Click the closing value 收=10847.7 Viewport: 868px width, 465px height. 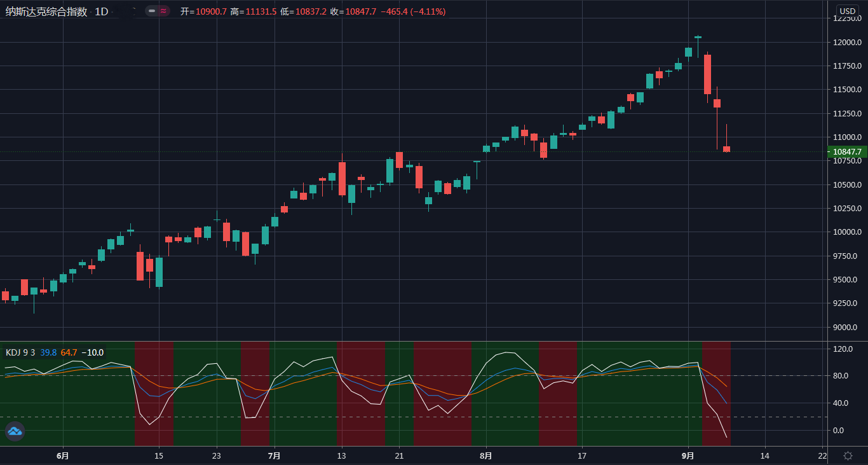click(x=353, y=11)
